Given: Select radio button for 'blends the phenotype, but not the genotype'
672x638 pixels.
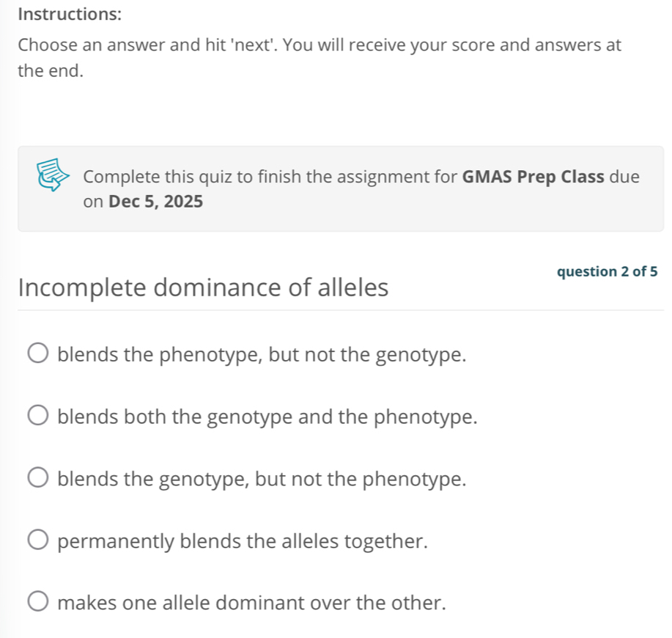Looking at the screenshot, I should click(x=40, y=356).
